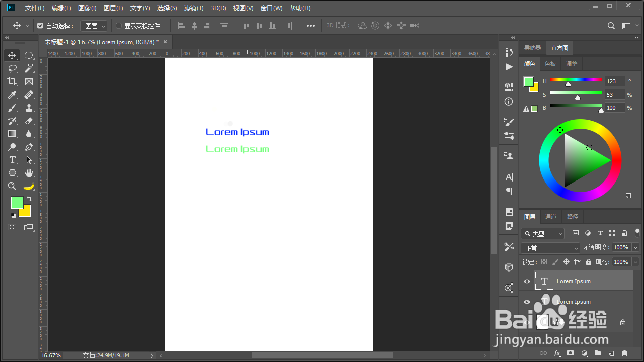Click out-of-gamut warning triangle
Image resolution: width=644 pixels, height=362 pixels.
526,109
